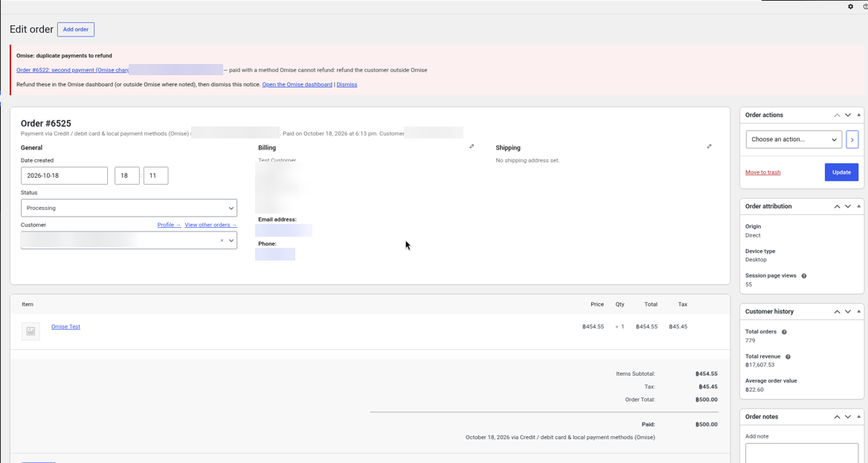Collapse the Order actions panel
Viewport: 868px width, 463px height.
[858, 115]
